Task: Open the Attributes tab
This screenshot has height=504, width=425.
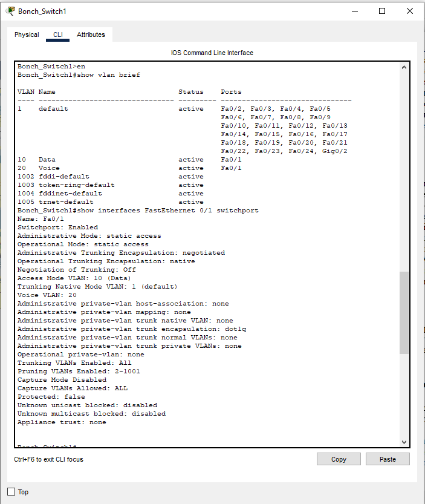Action: [x=91, y=34]
